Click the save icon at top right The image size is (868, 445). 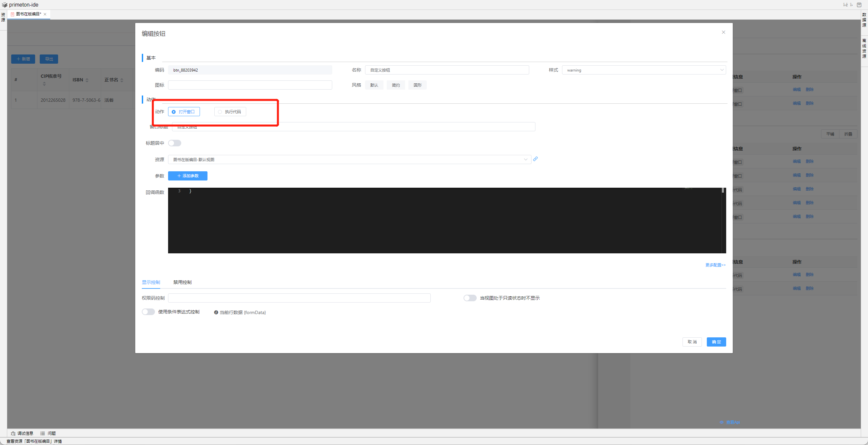(x=859, y=5)
